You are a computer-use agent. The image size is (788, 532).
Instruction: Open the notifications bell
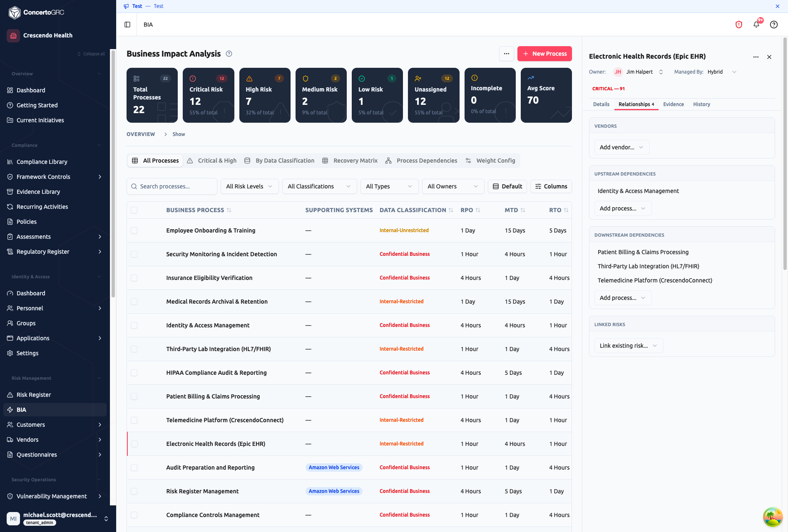pyautogui.click(x=756, y=25)
